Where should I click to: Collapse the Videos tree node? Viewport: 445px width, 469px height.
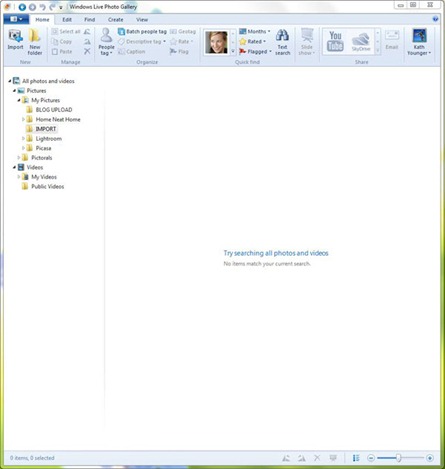14,167
